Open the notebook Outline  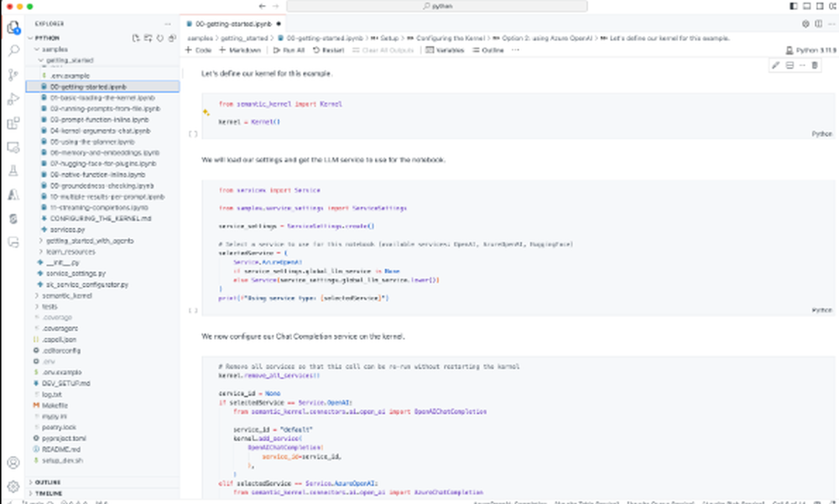pyautogui.click(x=488, y=49)
